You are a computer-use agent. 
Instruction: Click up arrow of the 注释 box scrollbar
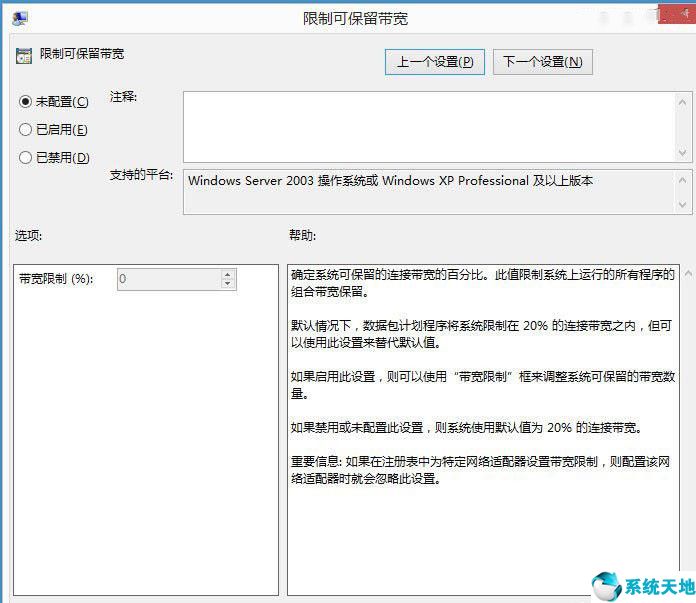pos(683,102)
